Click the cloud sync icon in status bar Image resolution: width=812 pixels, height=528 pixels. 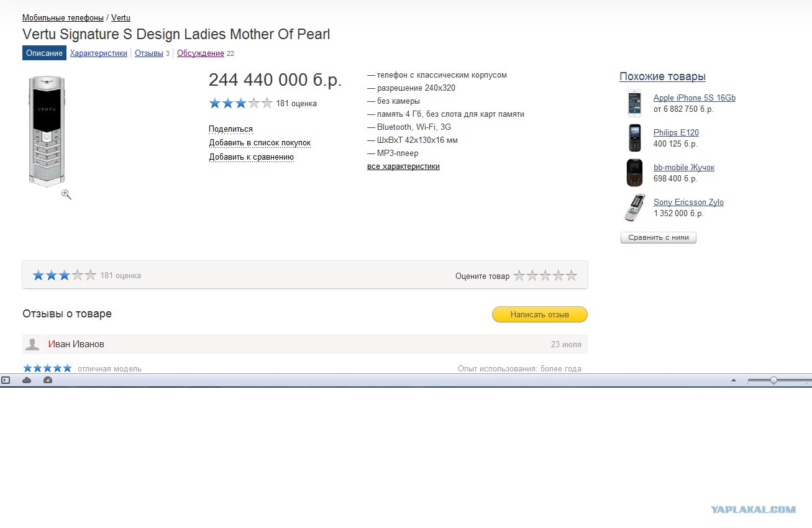[27, 380]
